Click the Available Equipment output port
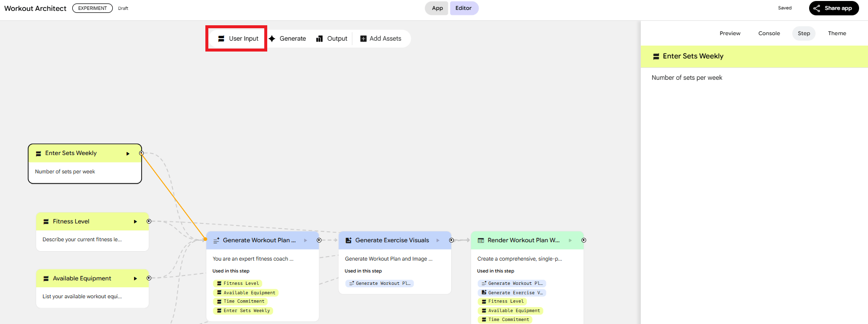The height and width of the screenshot is (324, 868). click(x=149, y=278)
